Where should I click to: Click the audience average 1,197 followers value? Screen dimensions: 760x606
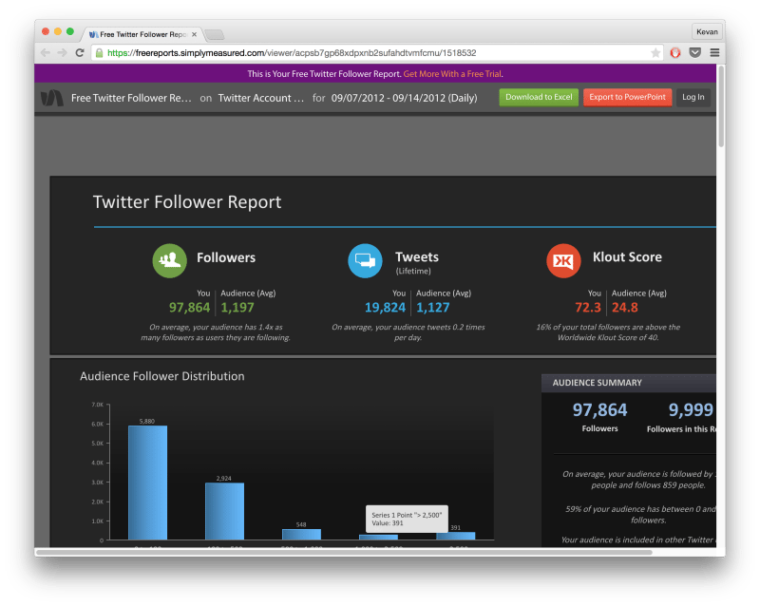pyautogui.click(x=238, y=307)
